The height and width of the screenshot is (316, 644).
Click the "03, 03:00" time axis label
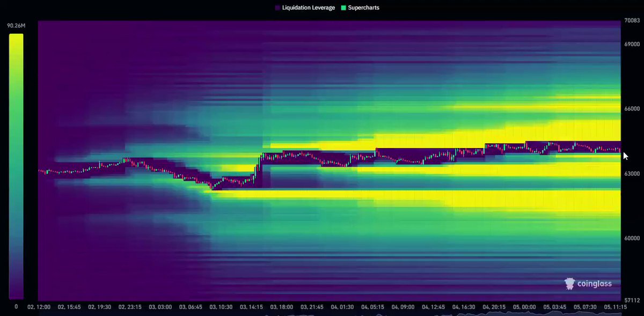[x=160, y=307]
